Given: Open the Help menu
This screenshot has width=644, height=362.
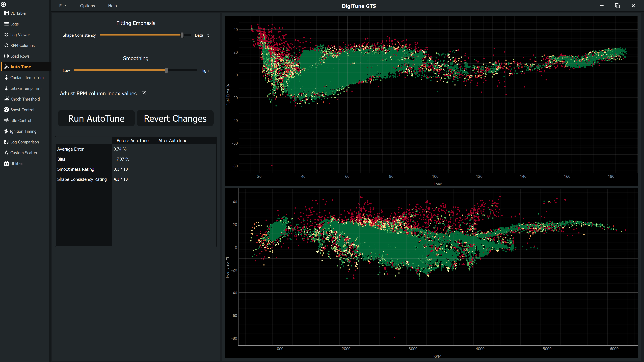Looking at the screenshot, I should pyautogui.click(x=113, y=6).
